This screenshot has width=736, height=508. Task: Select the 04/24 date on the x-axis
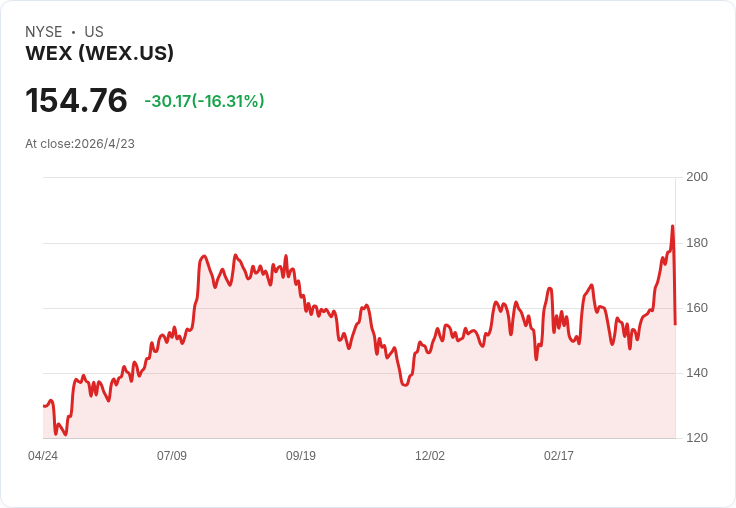[x=43, y=456]
